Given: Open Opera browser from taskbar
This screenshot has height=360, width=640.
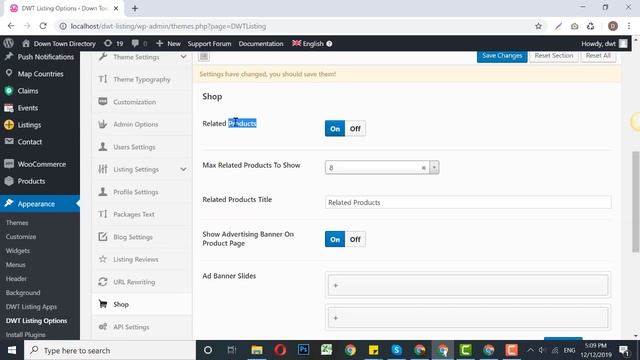Looking at the screenshot, I should [x=280, y=350].
